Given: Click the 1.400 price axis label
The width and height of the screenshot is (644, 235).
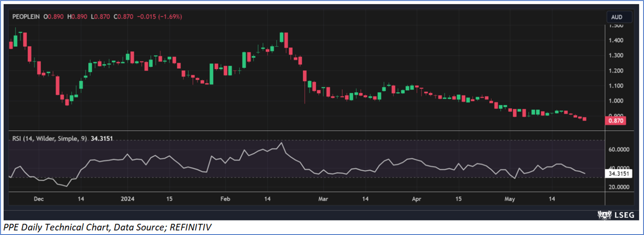Looking at the screenshot, I should click(616, 40).
